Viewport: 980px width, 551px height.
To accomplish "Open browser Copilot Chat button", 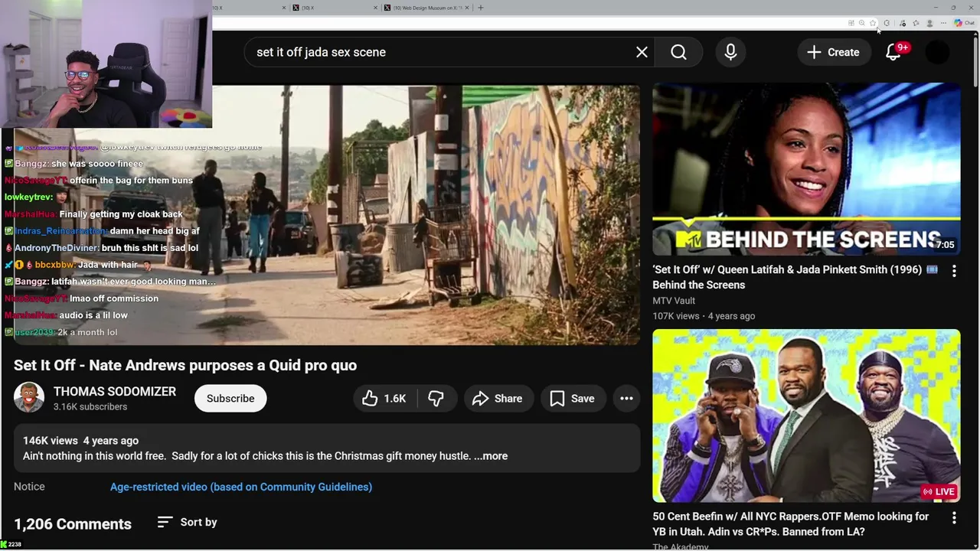I will point(964,23).
